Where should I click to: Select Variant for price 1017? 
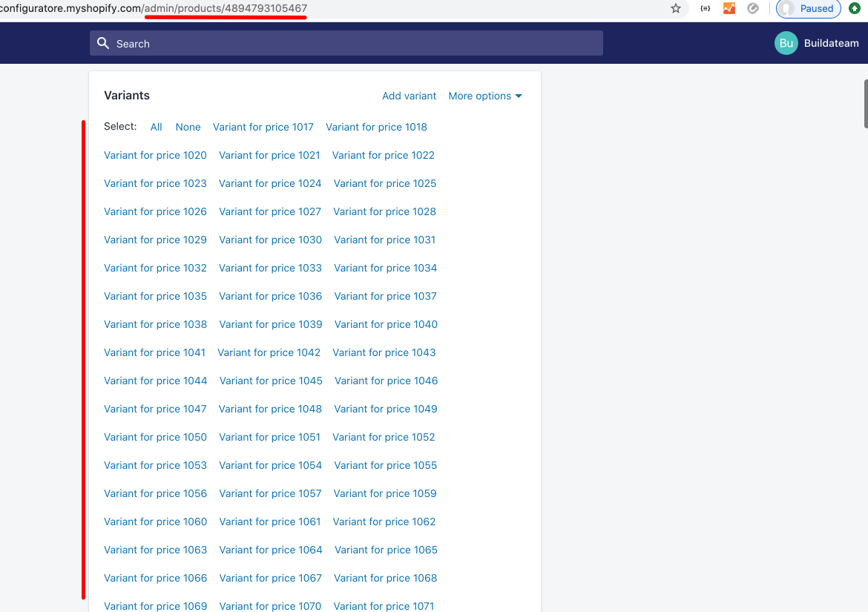point(263,127)
